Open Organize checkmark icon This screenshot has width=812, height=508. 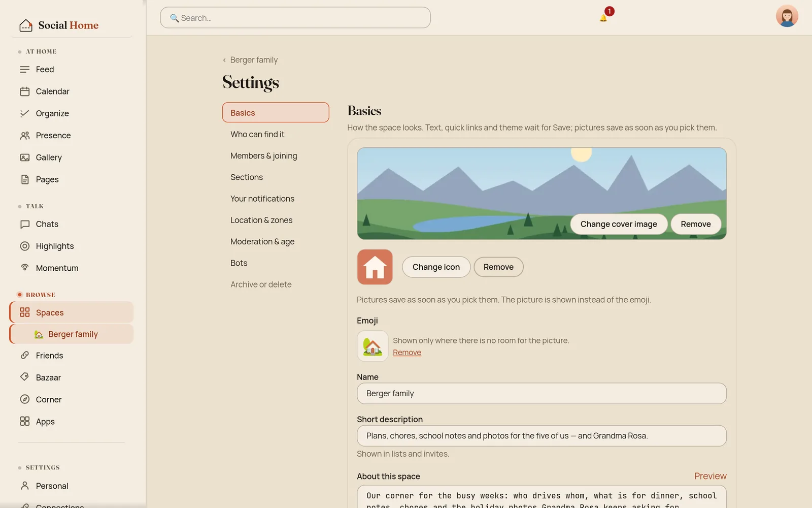[24, 113]
